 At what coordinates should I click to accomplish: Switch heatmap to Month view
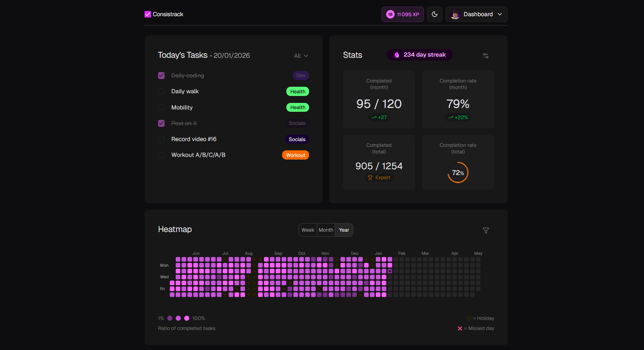click(326, 230)
